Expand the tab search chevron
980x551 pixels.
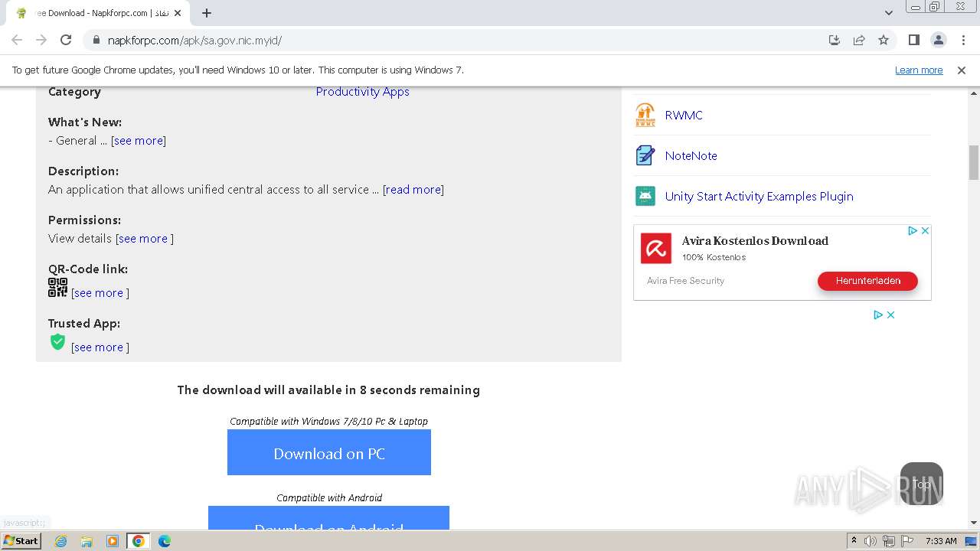click(x=888, y=13)
